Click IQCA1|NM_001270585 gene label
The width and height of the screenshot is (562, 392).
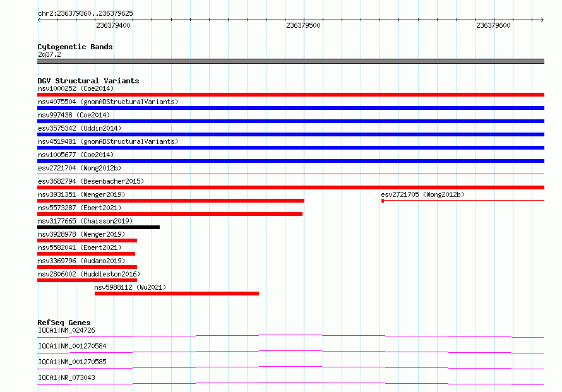pos(73,362)
